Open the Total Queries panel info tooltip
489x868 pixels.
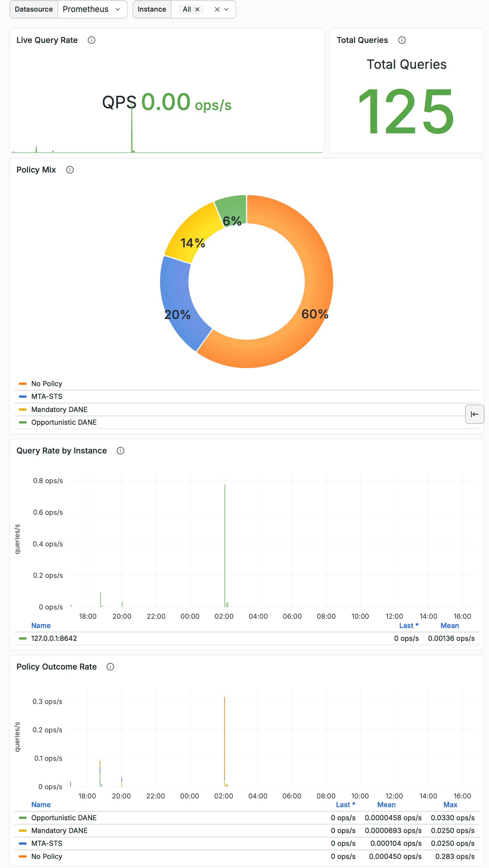click(402, 40)
